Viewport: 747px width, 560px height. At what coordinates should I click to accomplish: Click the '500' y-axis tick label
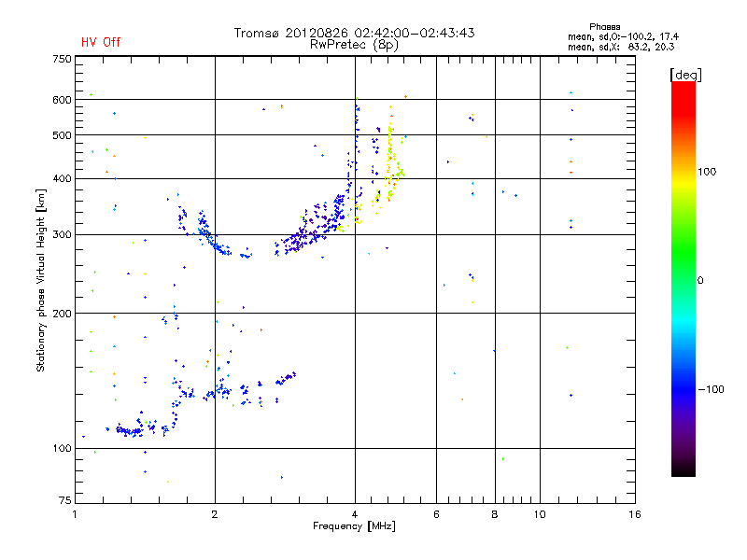[x=62, y=135]
